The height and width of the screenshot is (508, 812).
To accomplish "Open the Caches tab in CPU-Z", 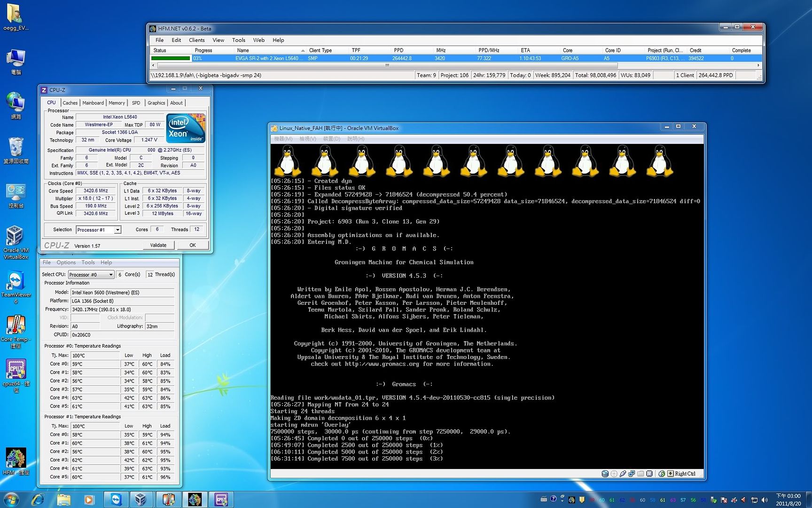I will coord(70,103).
